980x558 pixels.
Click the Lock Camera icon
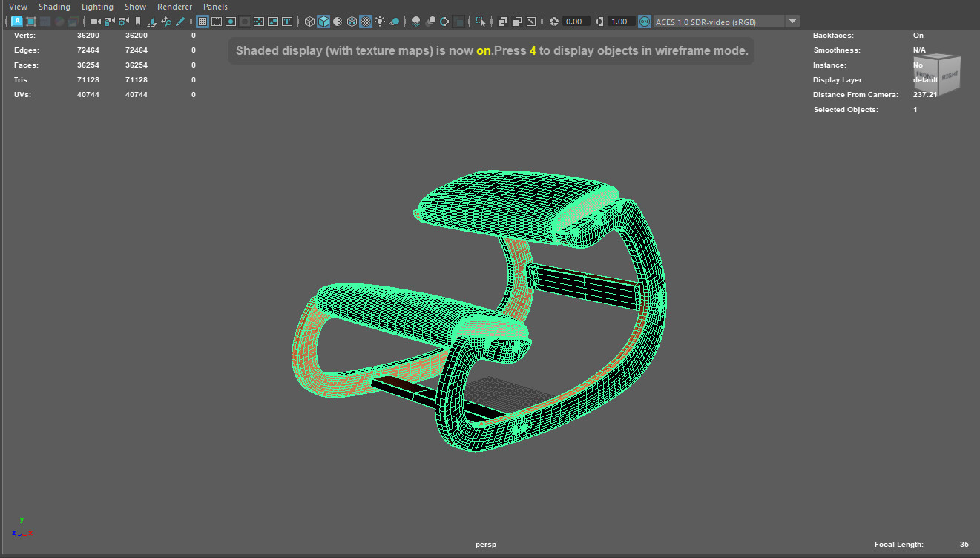coord(110,22)
